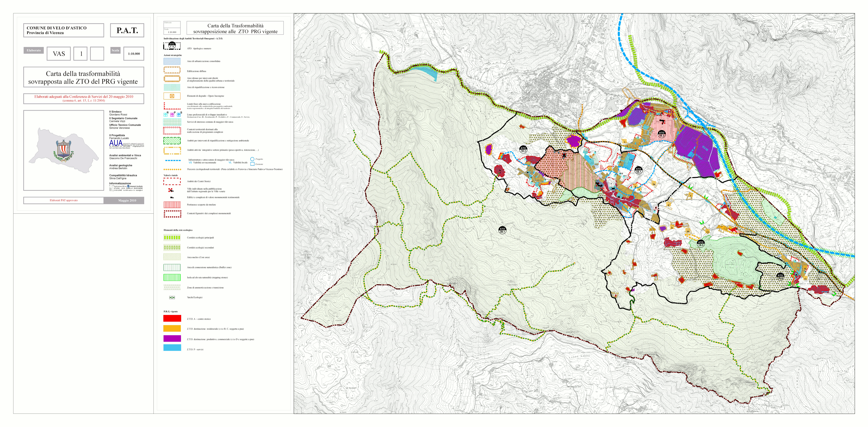Click the 1:10.000 scale box in title block
The height and width of the screenshot is (427, 868).
134,54
